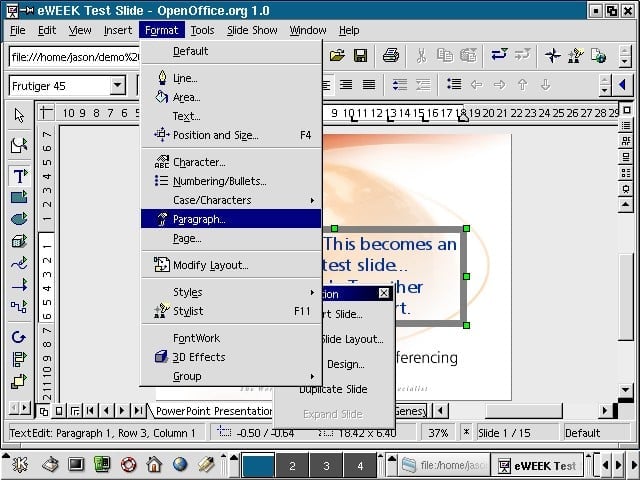
Task: Select the 3D Objects tool
Action: [19, 241]
